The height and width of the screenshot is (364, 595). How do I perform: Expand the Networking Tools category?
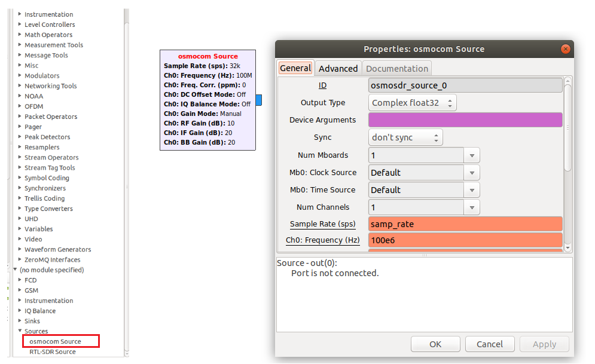click(20, 85)
